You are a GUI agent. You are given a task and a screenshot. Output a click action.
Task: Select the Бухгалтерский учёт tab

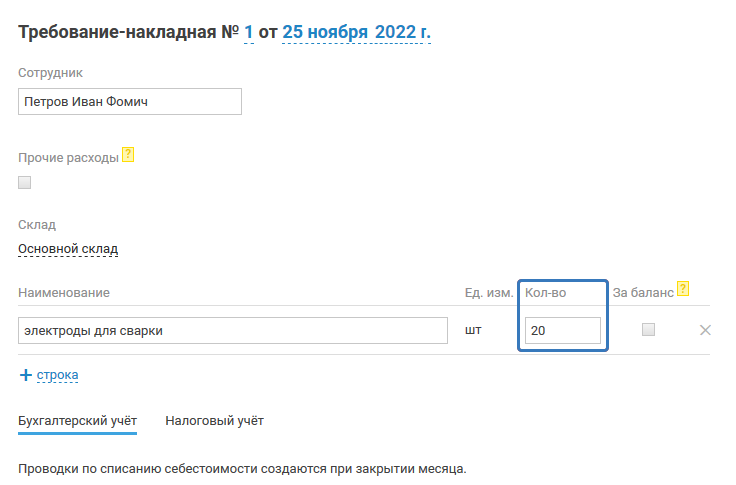pyautogui.click(x=77, y=421)
